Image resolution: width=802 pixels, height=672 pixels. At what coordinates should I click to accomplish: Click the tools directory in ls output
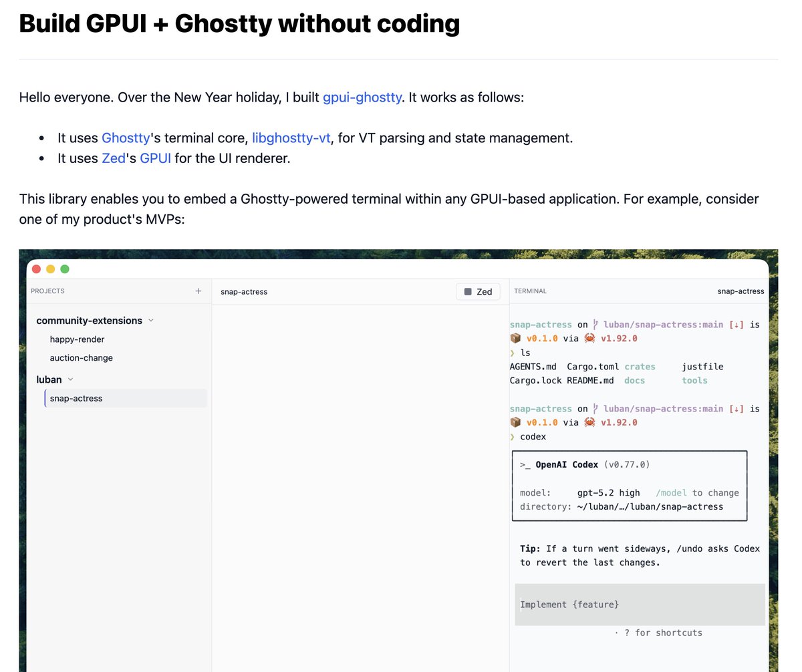[x=694, y=381]
